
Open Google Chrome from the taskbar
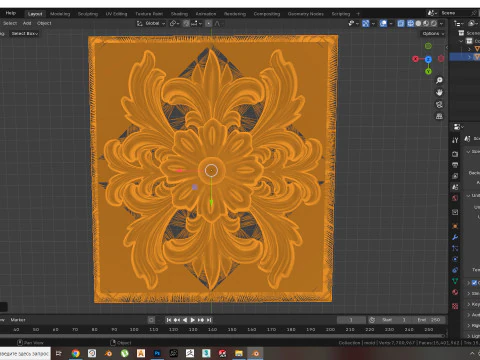[x=76, y=353]
